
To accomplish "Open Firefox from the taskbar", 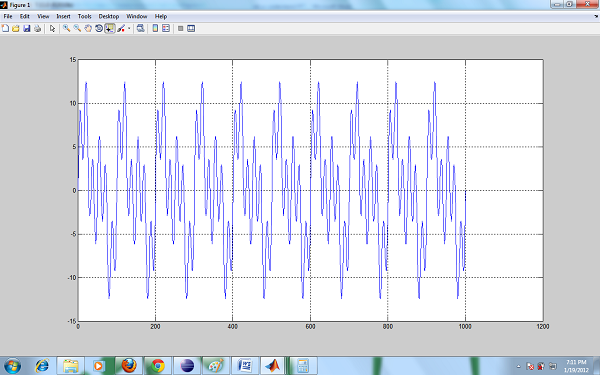I will 129,365.
